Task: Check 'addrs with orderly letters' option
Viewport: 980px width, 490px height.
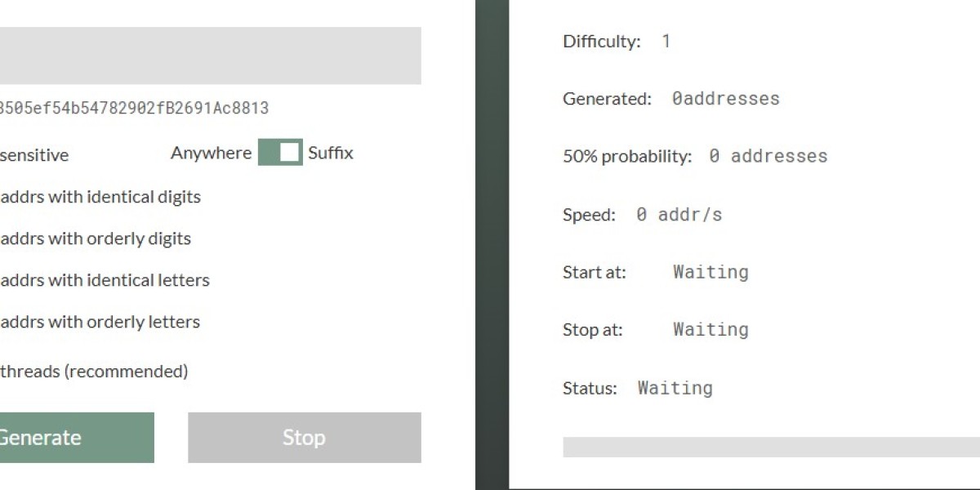Action: click(x=100, y=322)
